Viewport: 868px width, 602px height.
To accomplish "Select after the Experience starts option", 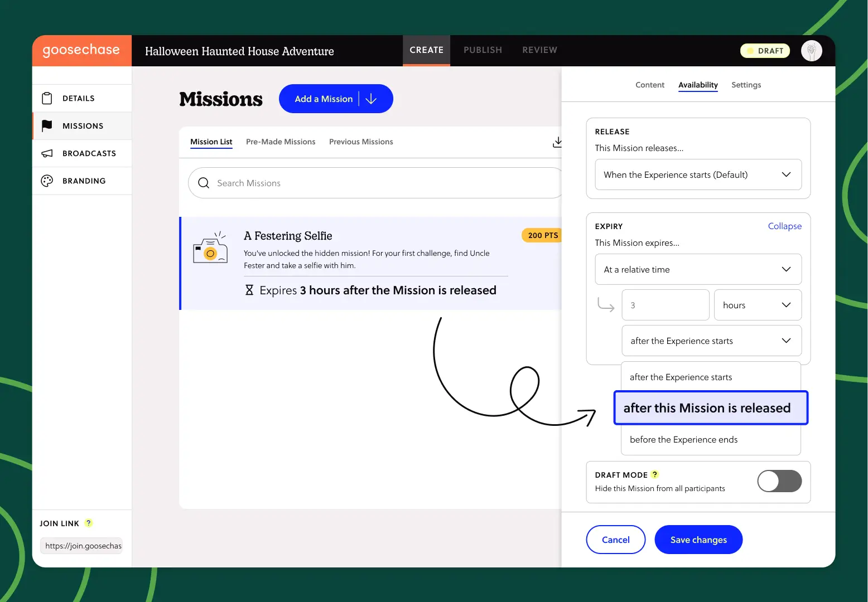I will tap(711, 377).
